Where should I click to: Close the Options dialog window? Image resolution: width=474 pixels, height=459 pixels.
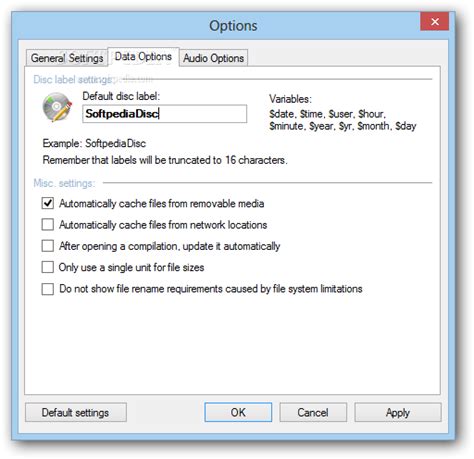coord(434,22)
